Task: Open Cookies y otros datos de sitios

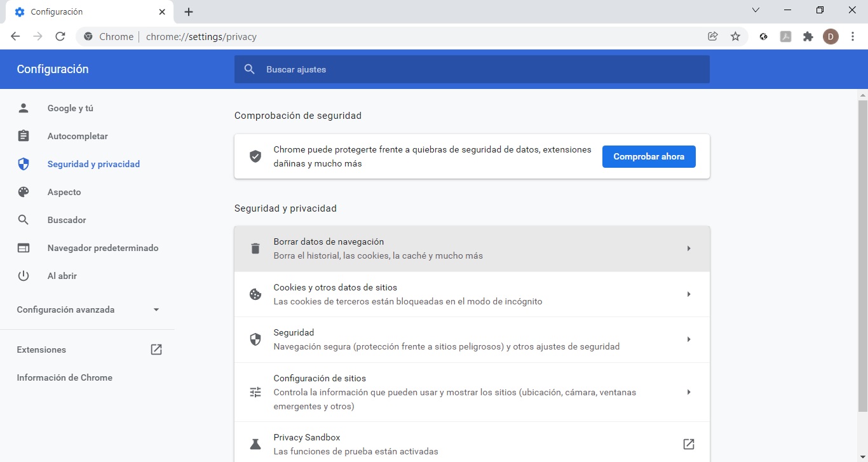Action: pos(472,294)
